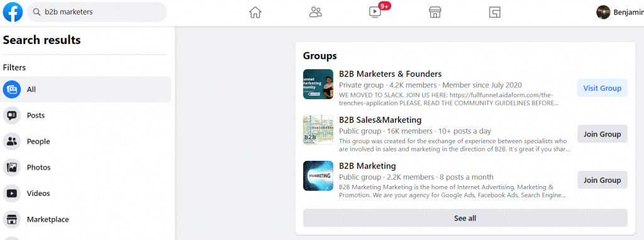Open the Home feed icon
This screenshot has width=644, height=240.
coord(255,13)
